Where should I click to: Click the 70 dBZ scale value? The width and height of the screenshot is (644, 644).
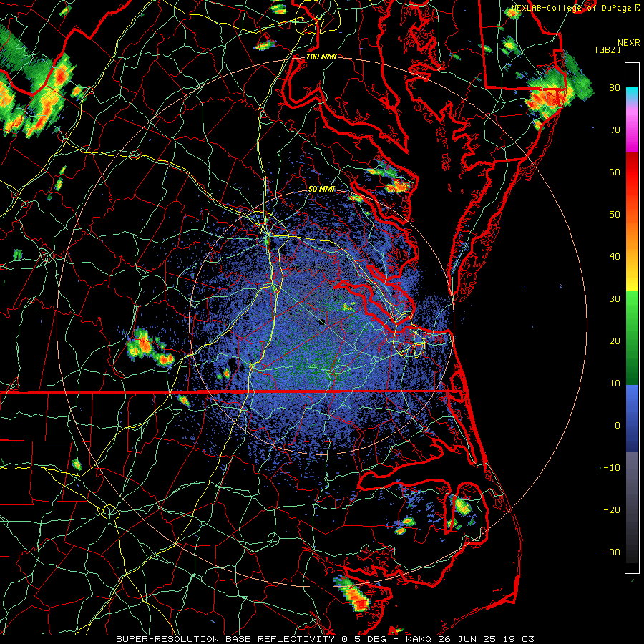tap(615, 130)
